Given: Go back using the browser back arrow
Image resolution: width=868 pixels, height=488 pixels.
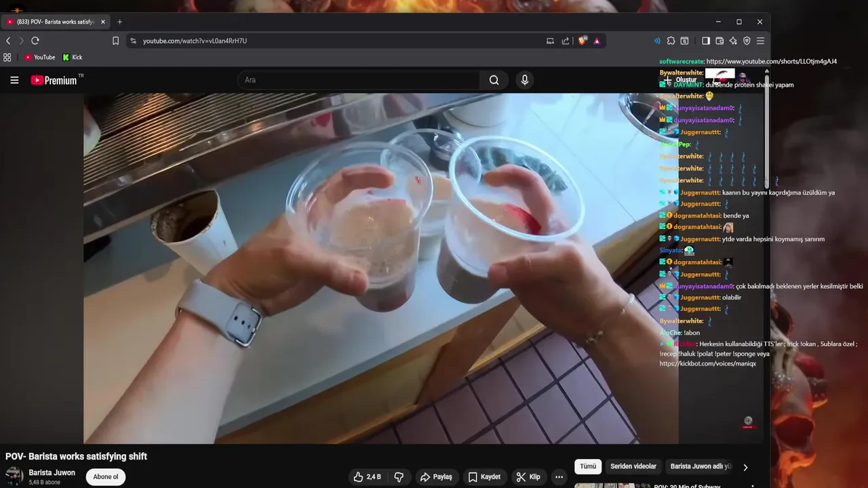Looking at the screenshot, I should [x=8, y=41].
